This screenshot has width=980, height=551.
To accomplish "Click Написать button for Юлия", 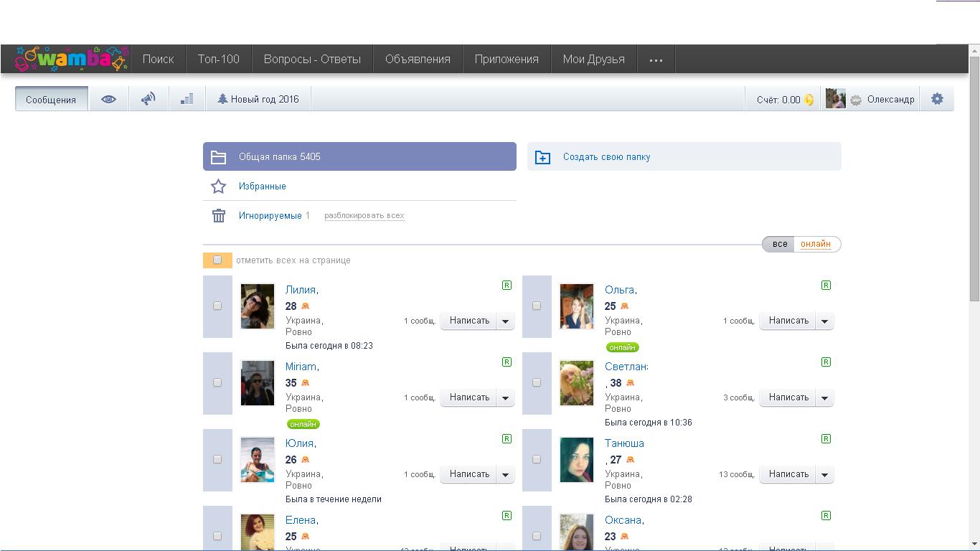I will (469, 474).
